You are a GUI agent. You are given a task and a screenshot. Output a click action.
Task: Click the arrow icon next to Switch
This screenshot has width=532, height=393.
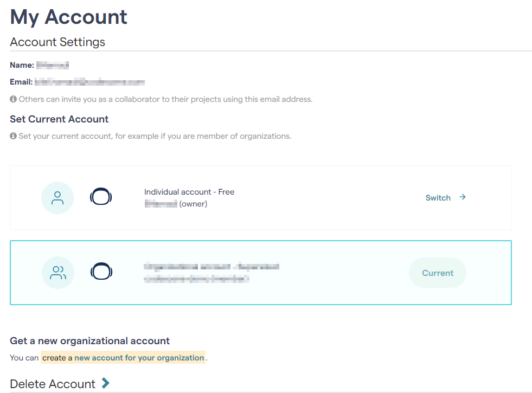tap(463, 197)
